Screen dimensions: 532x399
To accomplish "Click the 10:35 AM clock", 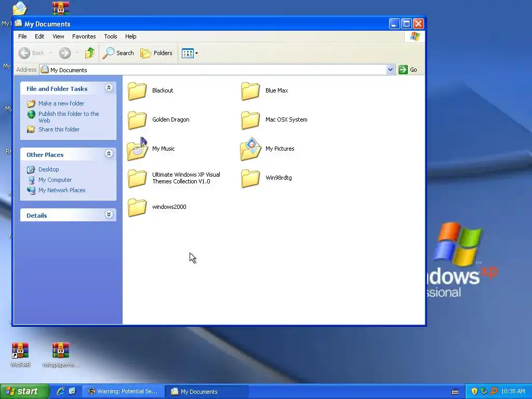I will pos(513,392).
